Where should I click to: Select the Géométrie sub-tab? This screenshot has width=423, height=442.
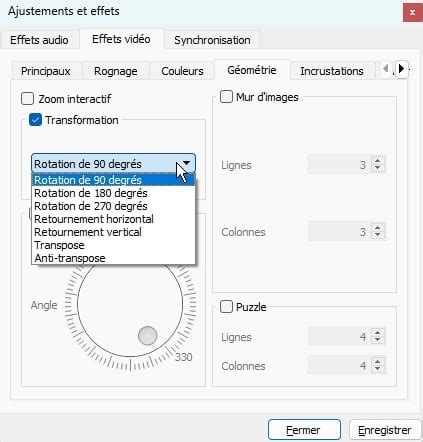click(x=252, y=70)
